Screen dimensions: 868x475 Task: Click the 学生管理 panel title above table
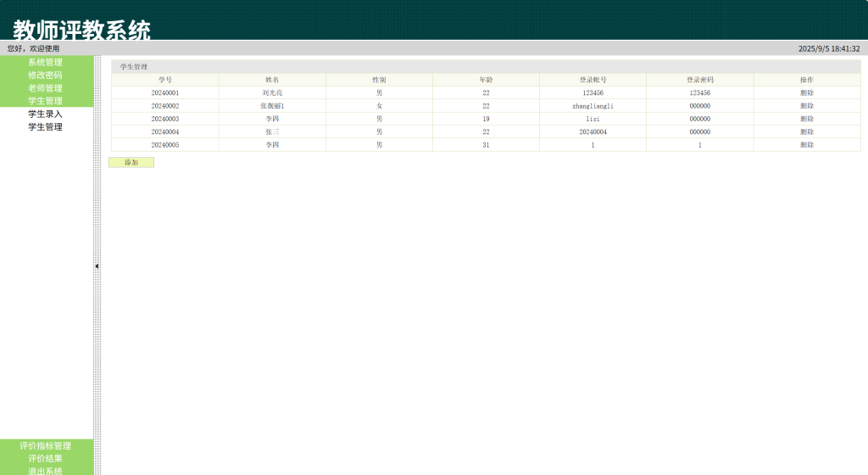coord(134,66)
